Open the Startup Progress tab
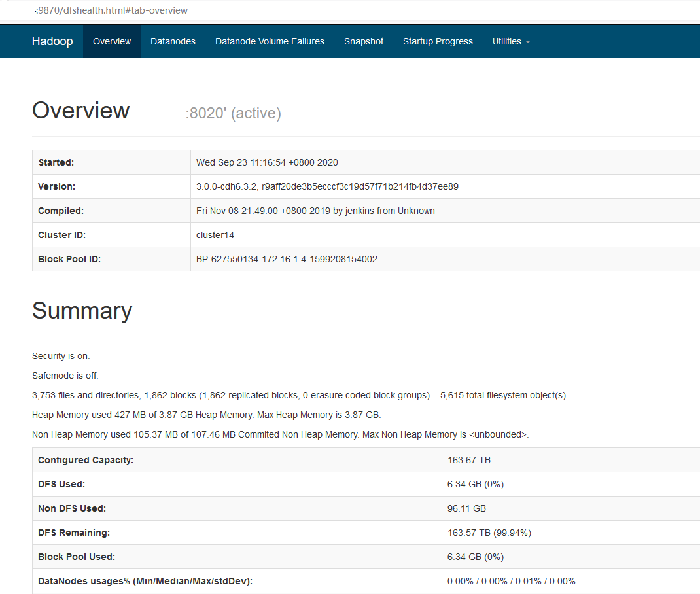Screen dimensions: 700x594 coord(438,41)
